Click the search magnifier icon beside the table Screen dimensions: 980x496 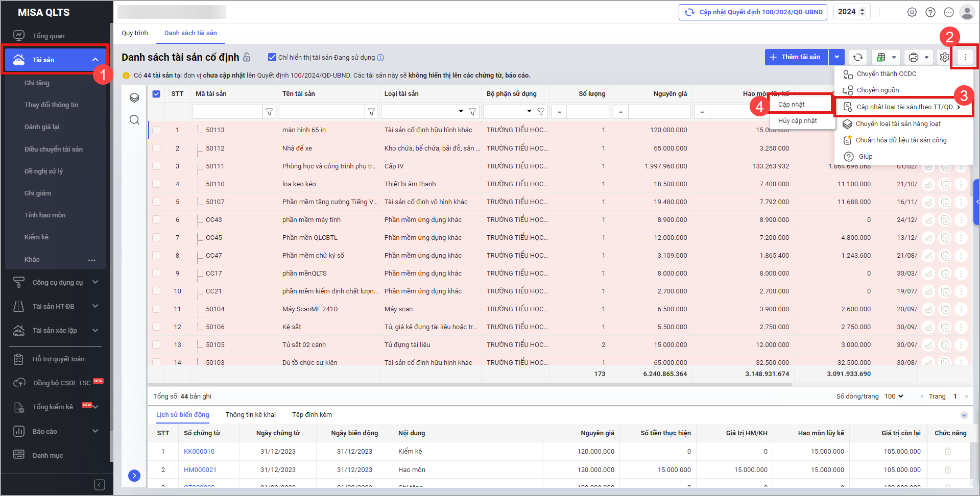pyautogui.click(x=134, y=120)
